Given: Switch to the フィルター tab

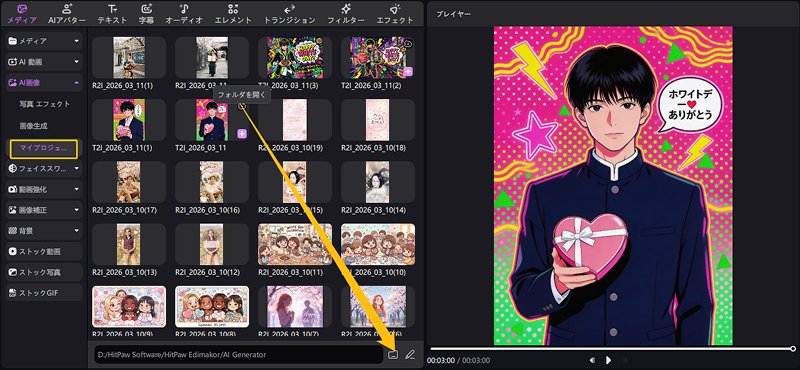Looking at the screenshot, I should tap(346, 14).
